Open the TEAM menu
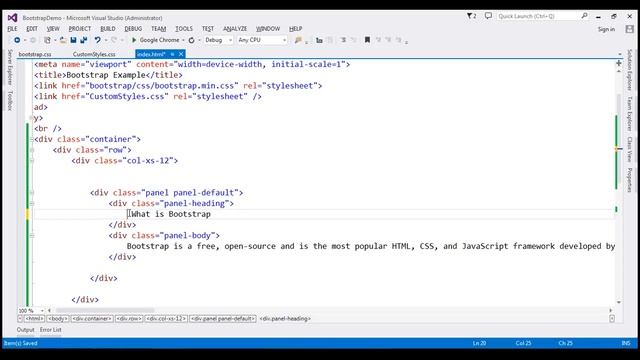Image resolution: width=640 pixels, height=360 pixels. tap(158, 29)
